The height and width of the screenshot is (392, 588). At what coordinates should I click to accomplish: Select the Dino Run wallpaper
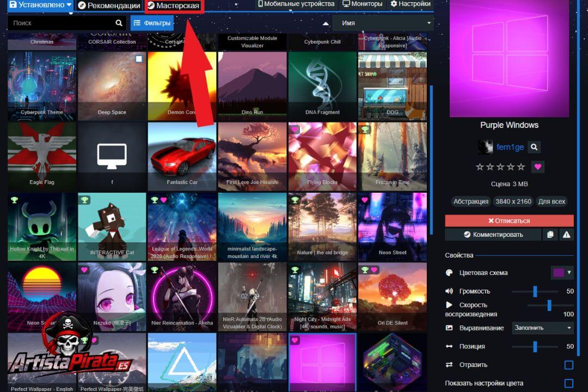coord(253,86)
